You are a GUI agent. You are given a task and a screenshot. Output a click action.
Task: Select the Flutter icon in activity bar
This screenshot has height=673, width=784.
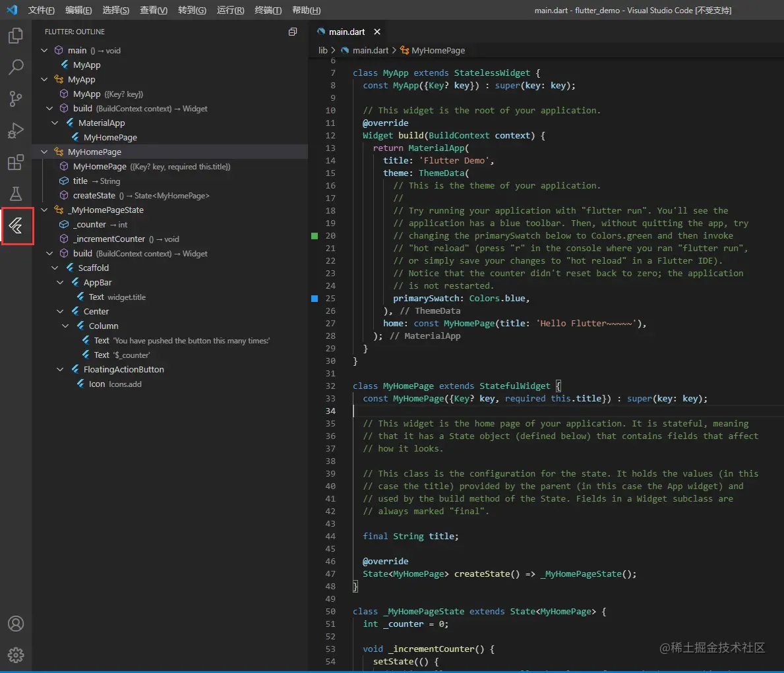[x=16, y=226]
